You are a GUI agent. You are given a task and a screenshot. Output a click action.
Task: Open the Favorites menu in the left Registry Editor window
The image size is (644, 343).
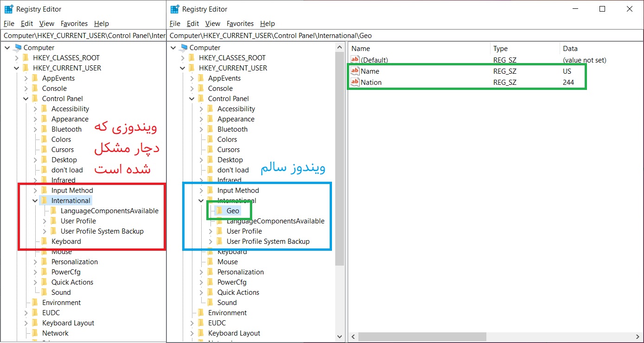(74, 24)
